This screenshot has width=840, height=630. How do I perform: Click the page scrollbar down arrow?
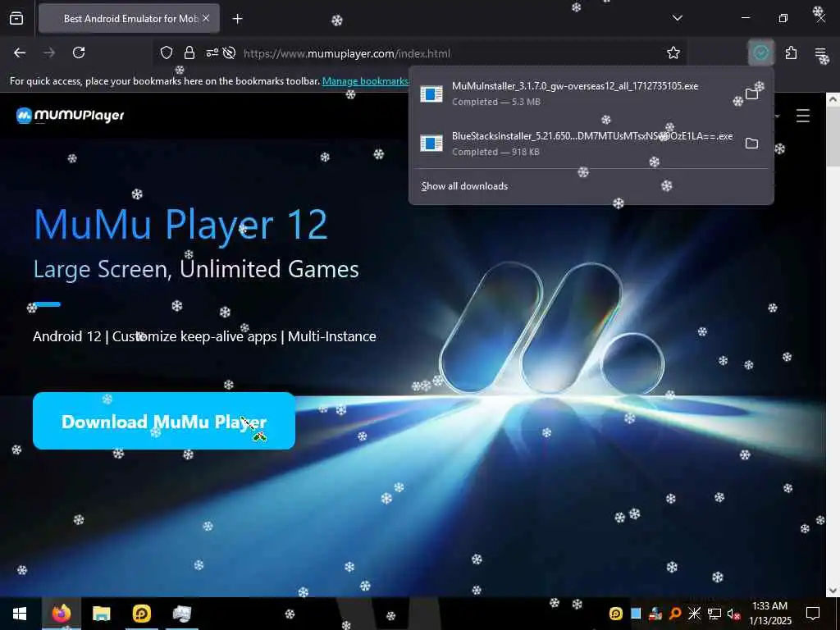833,591
